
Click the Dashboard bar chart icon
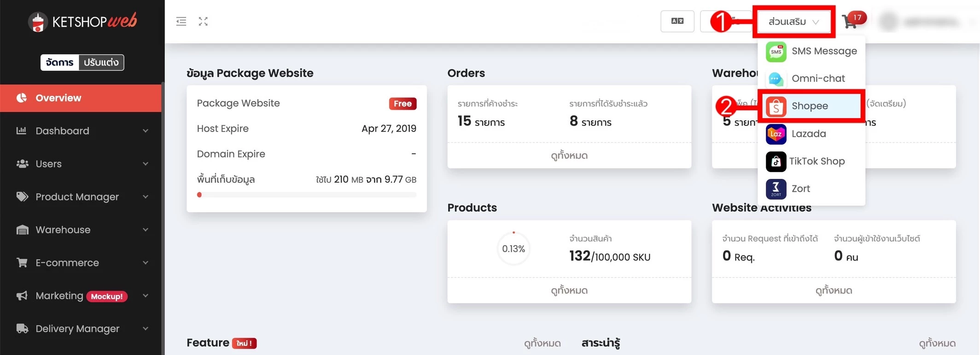22,130
